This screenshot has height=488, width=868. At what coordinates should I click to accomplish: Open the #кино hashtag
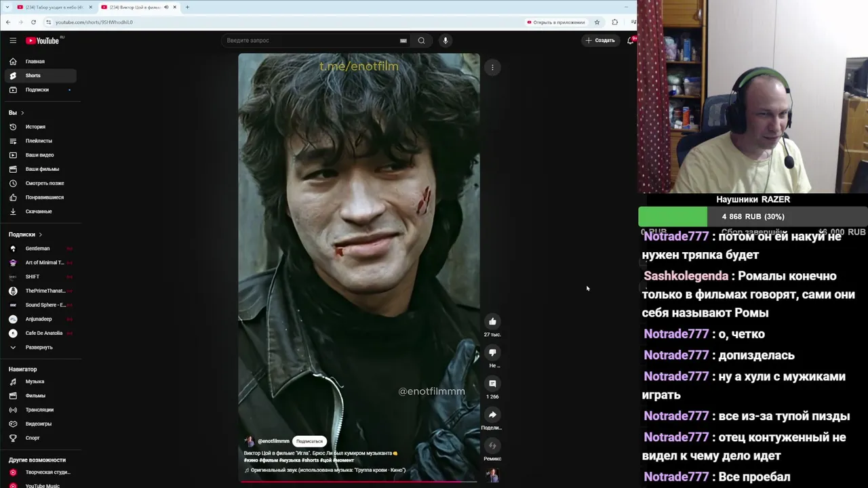pyautogui.click(x=251, y=460)
